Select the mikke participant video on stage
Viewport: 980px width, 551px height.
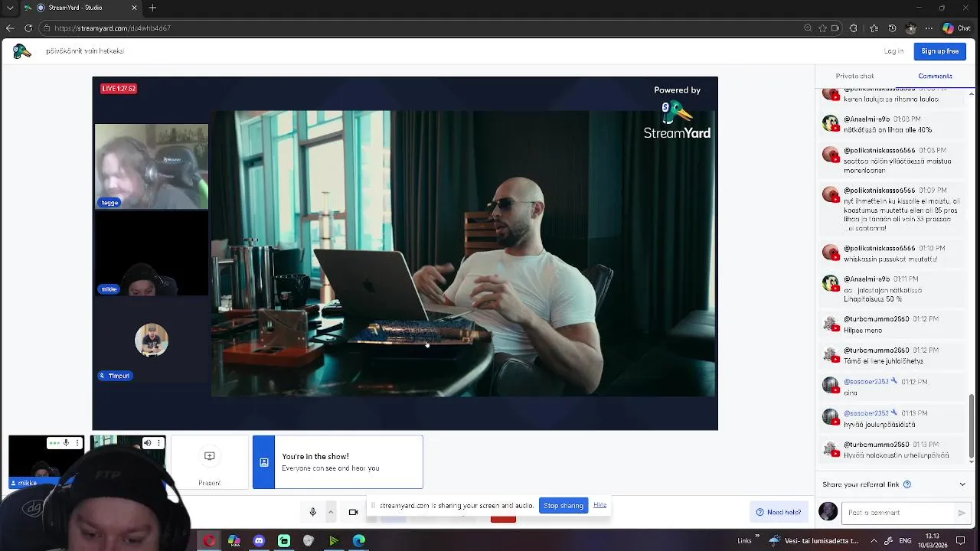click(x=152, y=253)
